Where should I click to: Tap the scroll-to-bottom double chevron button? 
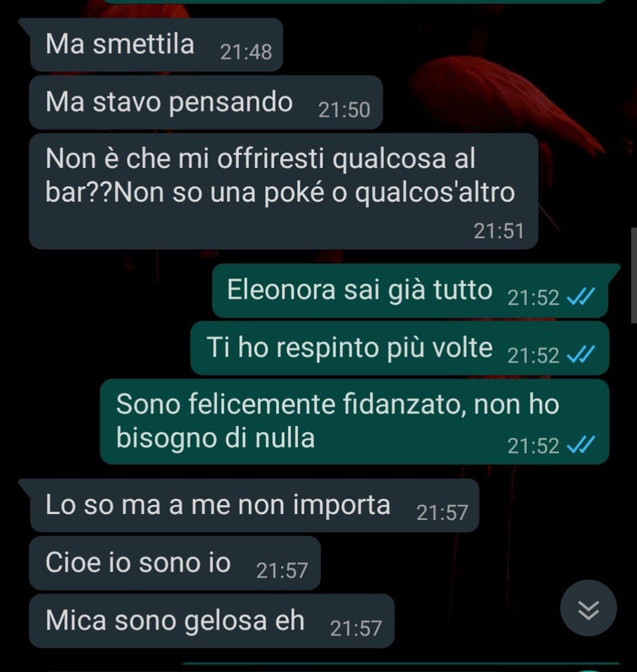coord(589,608)
